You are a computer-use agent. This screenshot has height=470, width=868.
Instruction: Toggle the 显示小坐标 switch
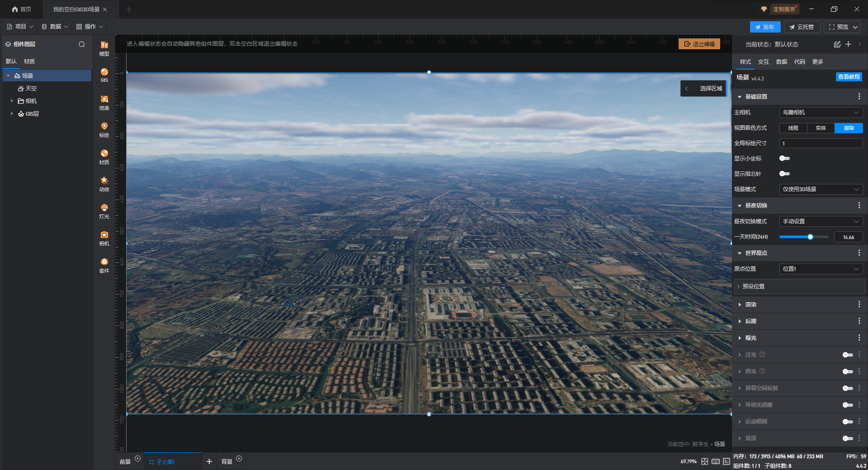tap(784, 158)
